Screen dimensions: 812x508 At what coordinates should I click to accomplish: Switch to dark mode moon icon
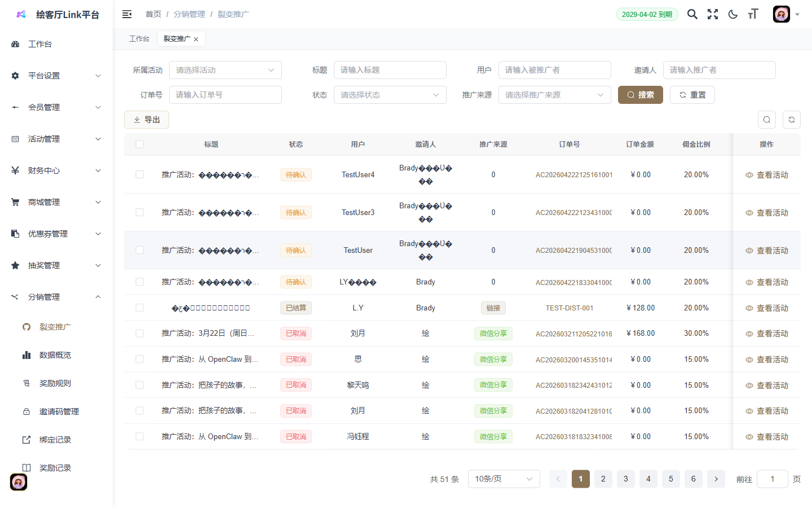(733, 14)
